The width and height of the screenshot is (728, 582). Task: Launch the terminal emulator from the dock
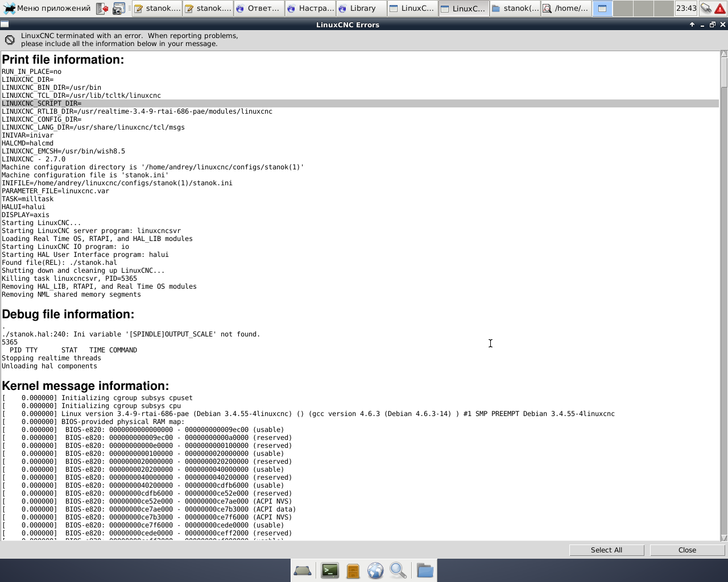330,570
